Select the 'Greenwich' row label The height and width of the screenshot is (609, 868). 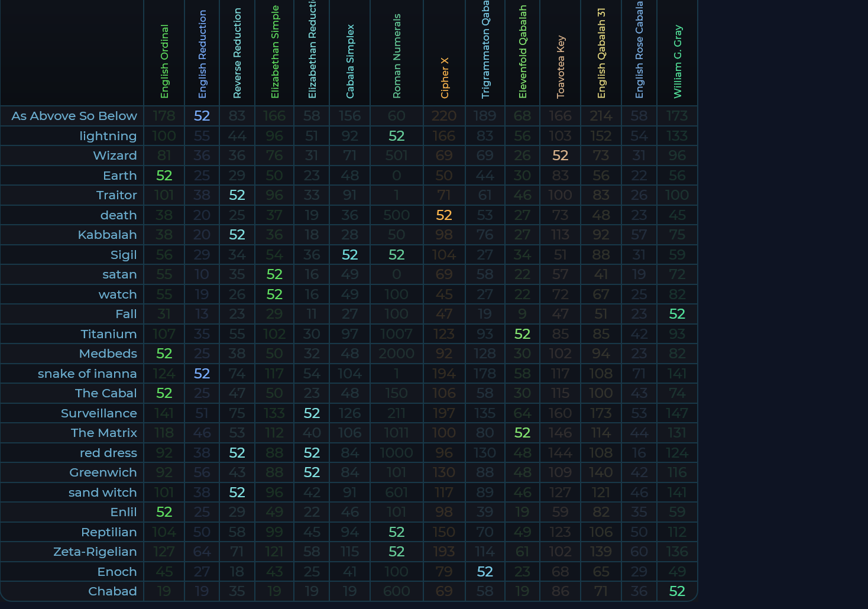pos(103,472)
